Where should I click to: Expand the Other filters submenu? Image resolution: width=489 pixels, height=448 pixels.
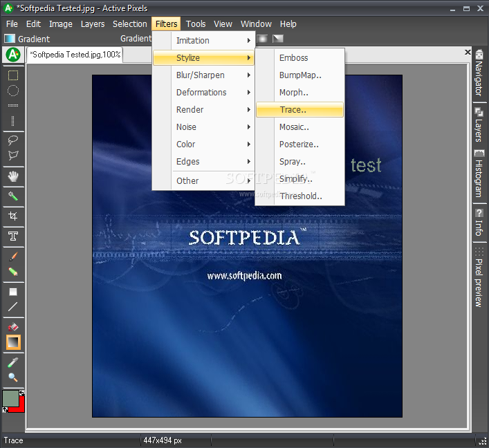(203, 181)
